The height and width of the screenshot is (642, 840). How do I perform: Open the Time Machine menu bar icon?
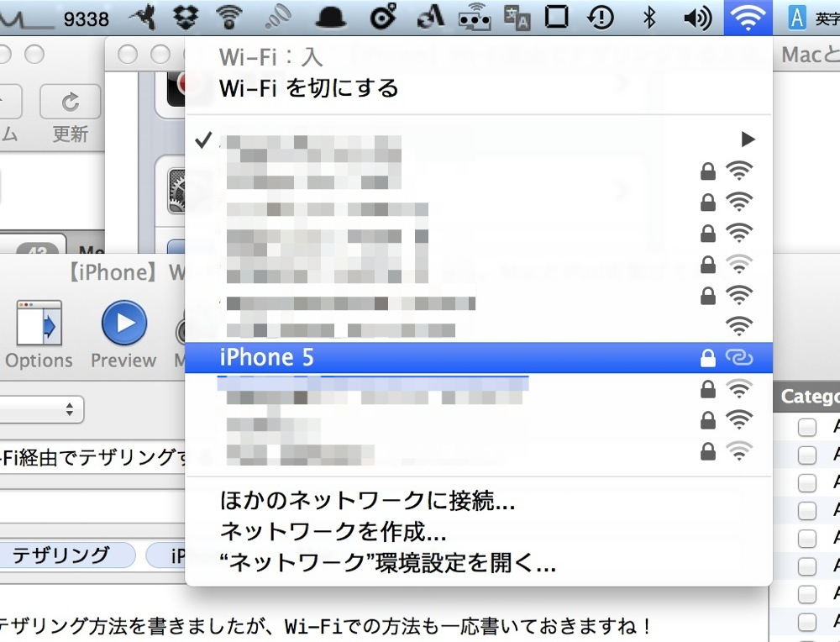(x=600, y=18)
